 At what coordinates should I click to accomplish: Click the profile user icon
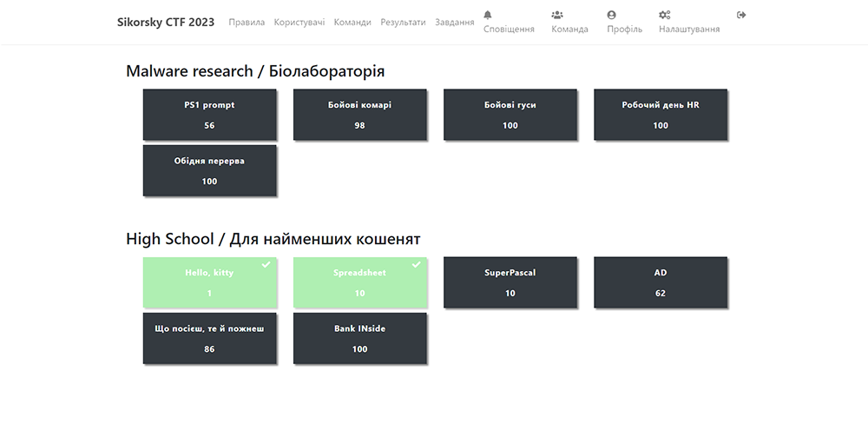pos(612,15)
